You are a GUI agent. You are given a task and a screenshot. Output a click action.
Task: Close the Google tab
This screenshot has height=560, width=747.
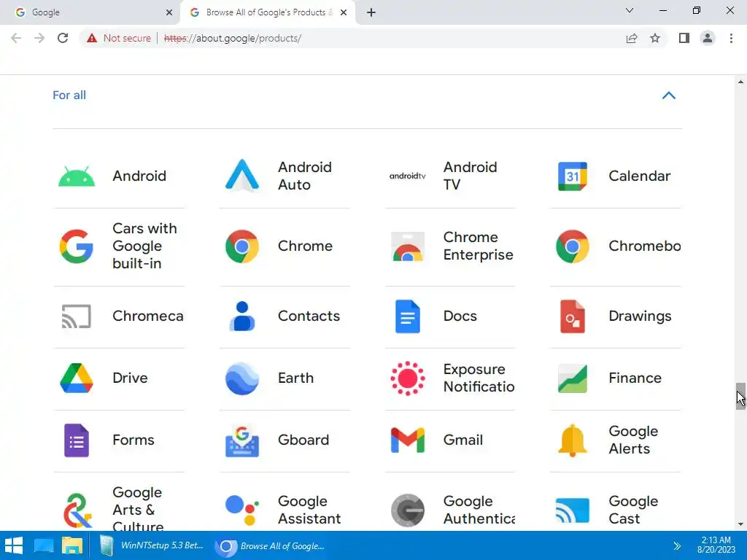pyautogui.click(x=169, y=12)
